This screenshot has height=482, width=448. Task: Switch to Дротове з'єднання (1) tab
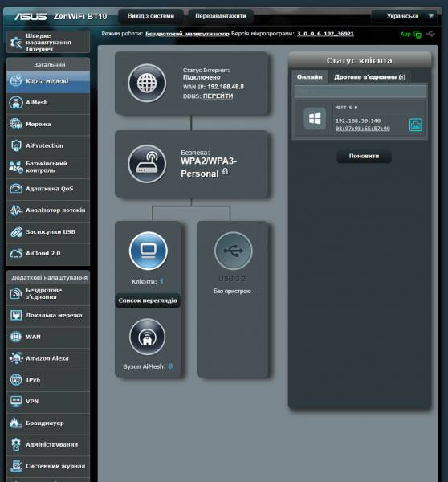(369, 77)
